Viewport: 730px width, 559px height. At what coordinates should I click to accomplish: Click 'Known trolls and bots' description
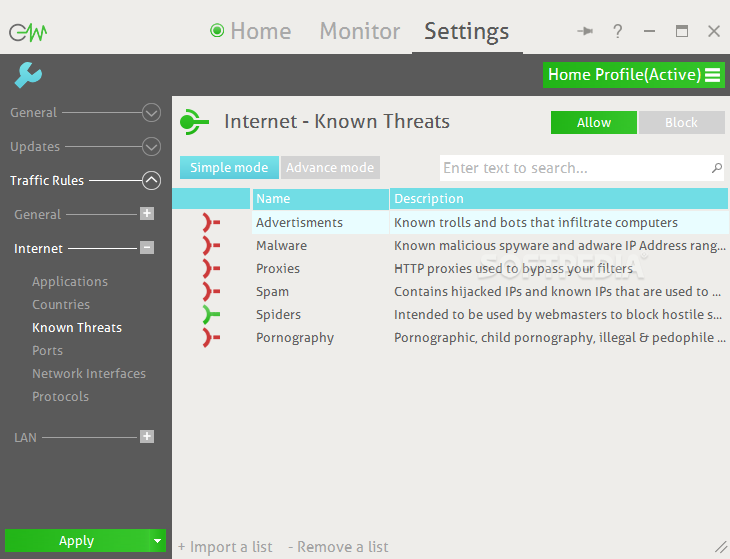(536, 222)
